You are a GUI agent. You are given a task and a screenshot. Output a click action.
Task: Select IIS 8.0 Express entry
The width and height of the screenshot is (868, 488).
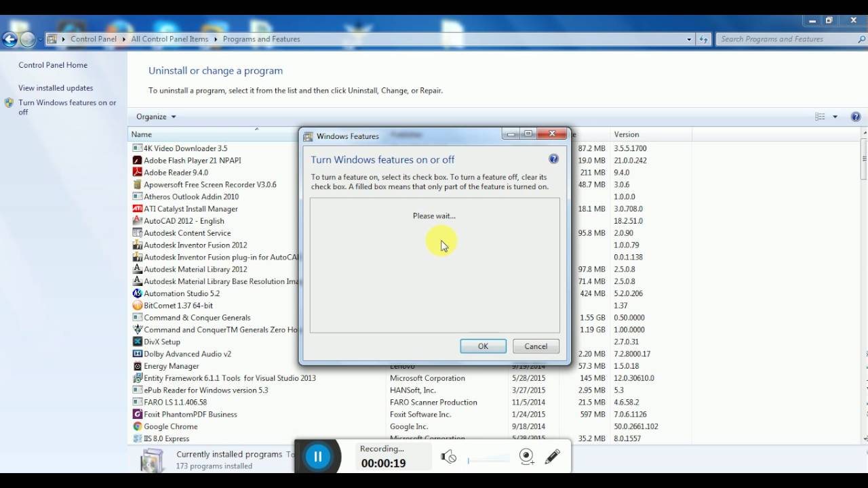[166, 439]
